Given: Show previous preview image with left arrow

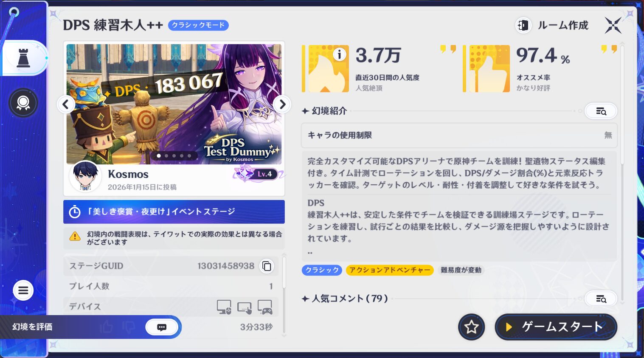Looking at the screenshot, I should coord(66,104).
